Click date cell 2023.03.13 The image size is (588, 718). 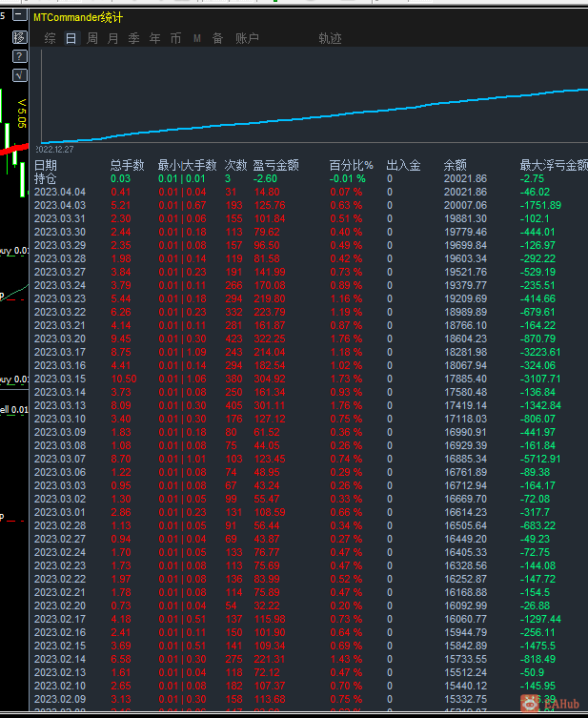[x=60, y=405]
